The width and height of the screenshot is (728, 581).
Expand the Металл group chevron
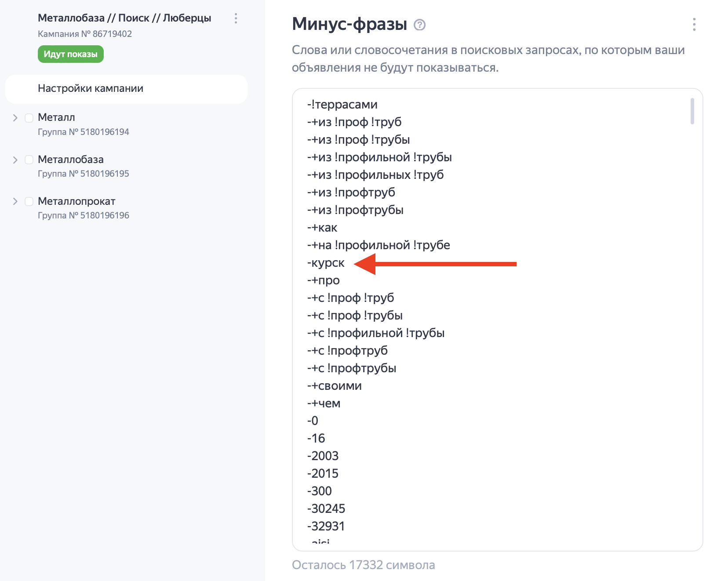pos(15,118)
